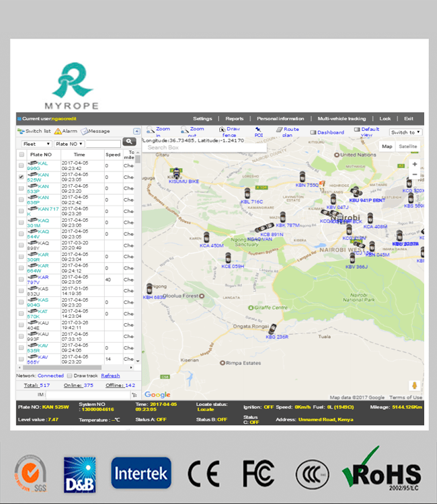Open the Plate NO dropdown
This screenshot has height=504, width=437.
pyautogui.click(x=69, y=144)
